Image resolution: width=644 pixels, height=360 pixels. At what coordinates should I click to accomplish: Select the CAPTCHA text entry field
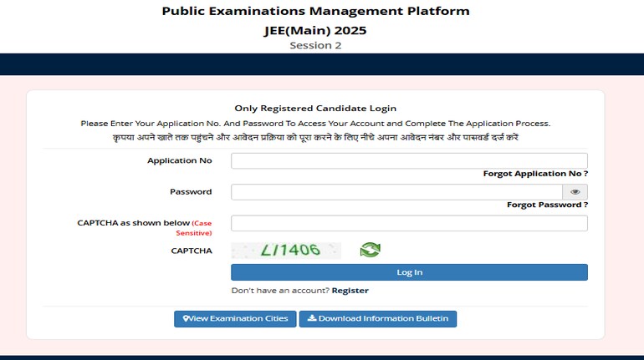pyautogui.click(x=409, y=223)
